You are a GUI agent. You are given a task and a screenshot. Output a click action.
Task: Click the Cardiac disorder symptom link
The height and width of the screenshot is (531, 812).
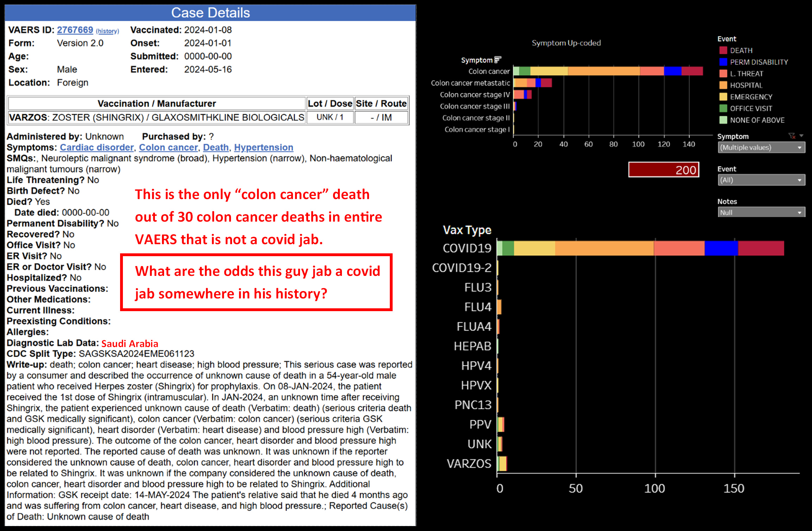97,147
